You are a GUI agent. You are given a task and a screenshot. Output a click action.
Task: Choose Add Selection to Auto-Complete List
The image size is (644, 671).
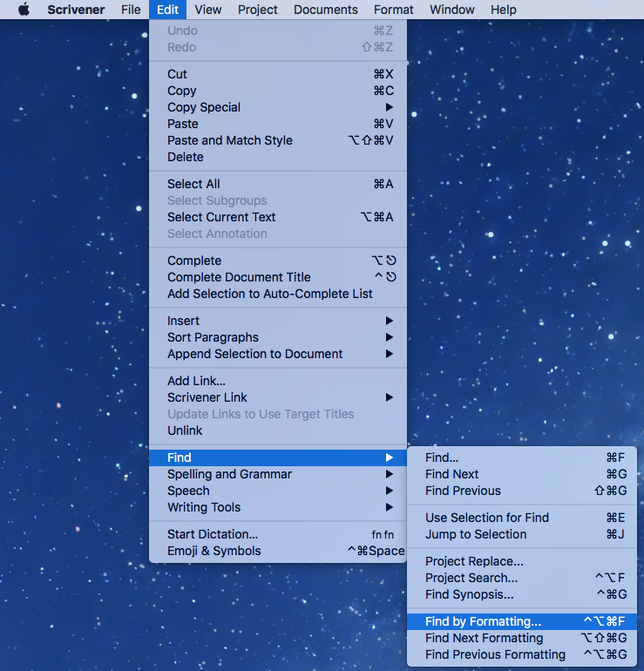coord(278,294)
